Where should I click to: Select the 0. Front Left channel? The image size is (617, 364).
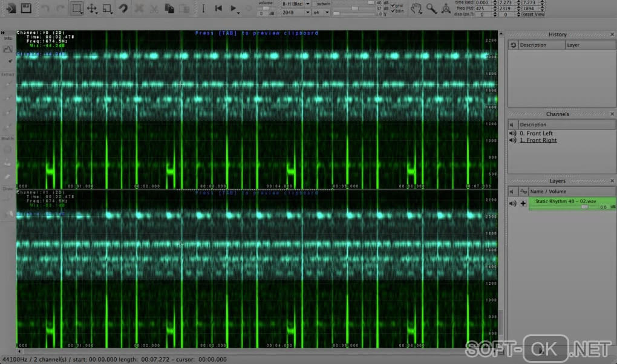click(x=536, y=134)
